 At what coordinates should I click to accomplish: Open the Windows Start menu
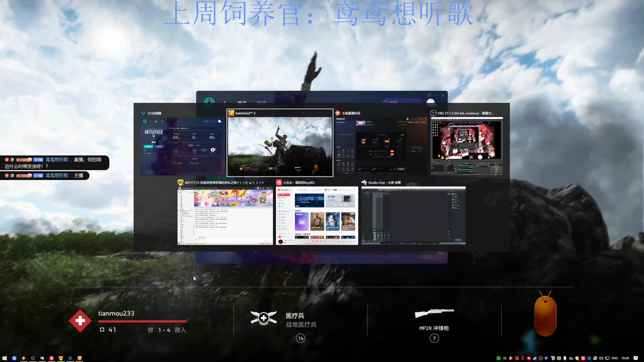click(x=4, y=358)
